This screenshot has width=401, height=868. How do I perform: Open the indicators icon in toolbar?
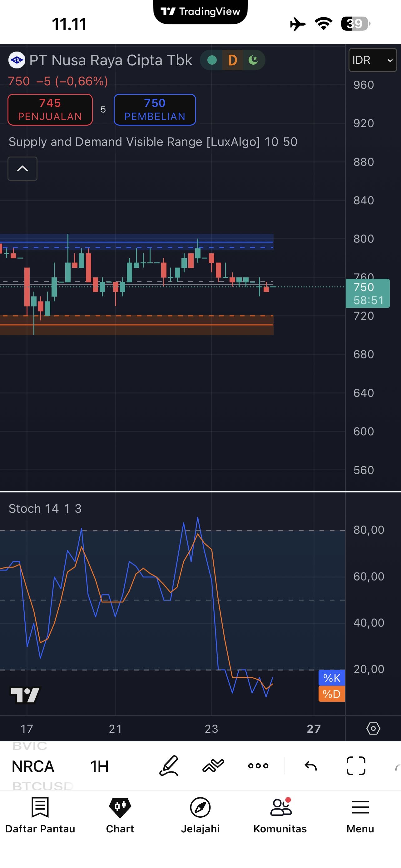tap(213, 766)
